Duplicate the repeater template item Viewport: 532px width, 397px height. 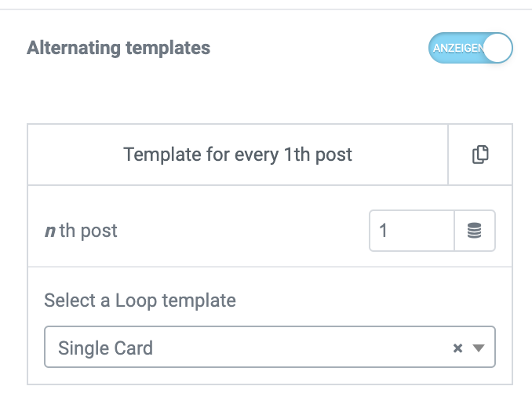point(480,155)
